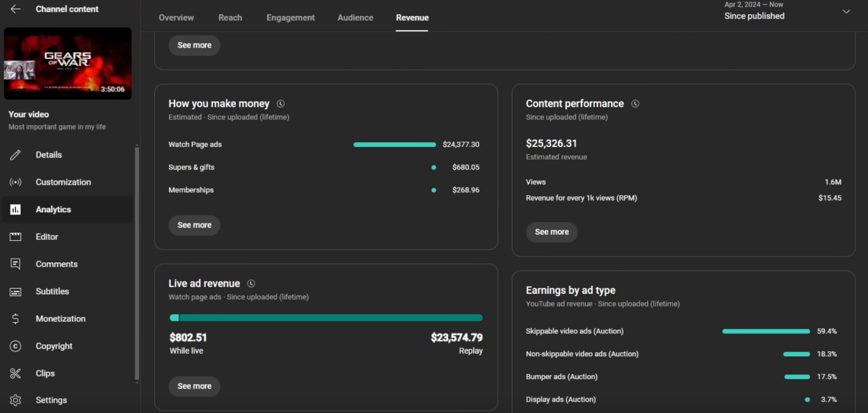
Task: Go to the Engagement tab
Action: tap(290, 18)
